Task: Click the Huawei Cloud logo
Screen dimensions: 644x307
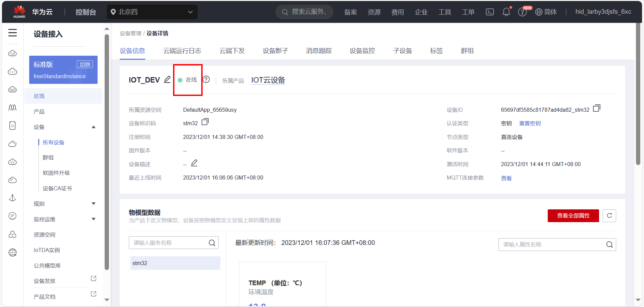Action: tap(19, 12)
